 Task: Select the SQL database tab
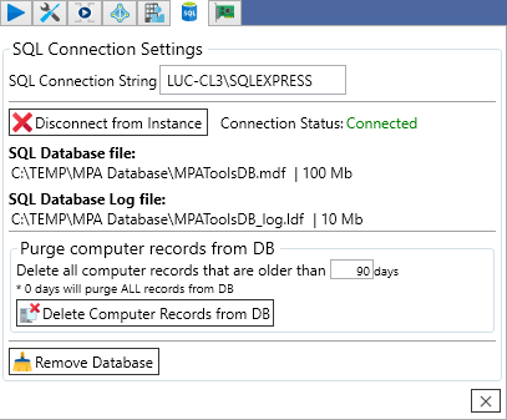tap(189, 12)
